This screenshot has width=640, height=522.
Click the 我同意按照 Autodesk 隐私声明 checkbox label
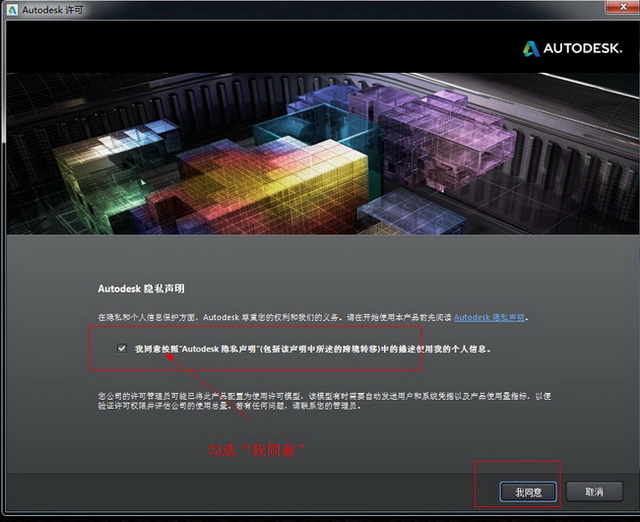click(312, 350)
